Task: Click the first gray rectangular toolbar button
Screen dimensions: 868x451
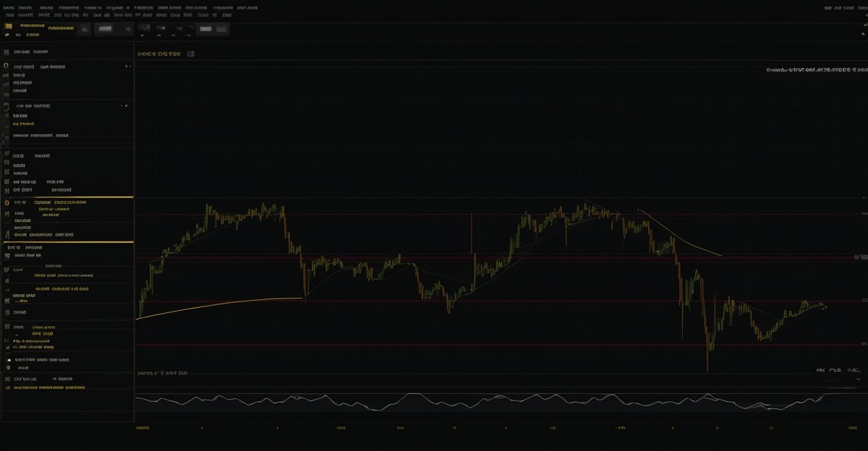Action: 106,29
